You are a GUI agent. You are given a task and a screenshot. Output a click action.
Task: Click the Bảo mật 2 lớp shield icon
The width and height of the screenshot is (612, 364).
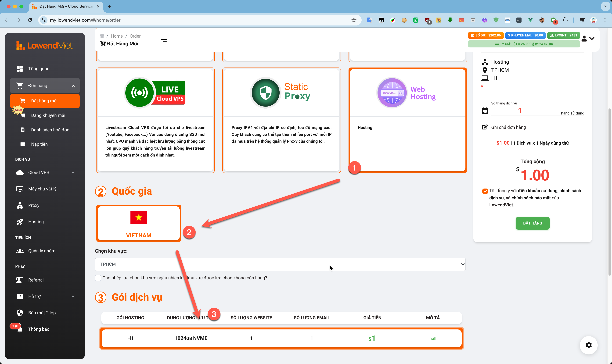click(x=20, y=313)
